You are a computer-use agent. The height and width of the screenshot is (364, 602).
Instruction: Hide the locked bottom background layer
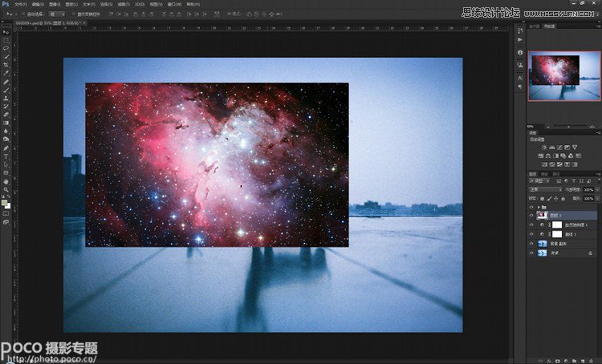coord(531,253)
